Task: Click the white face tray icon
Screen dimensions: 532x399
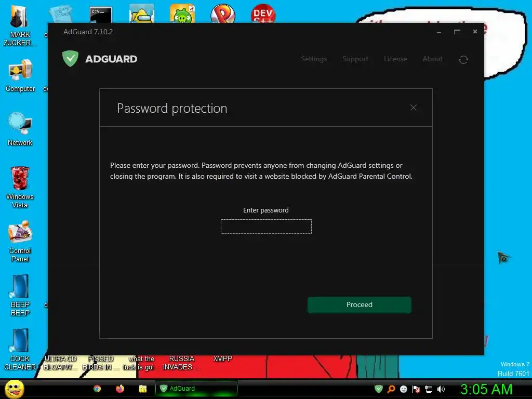Action: pos(403,389)
